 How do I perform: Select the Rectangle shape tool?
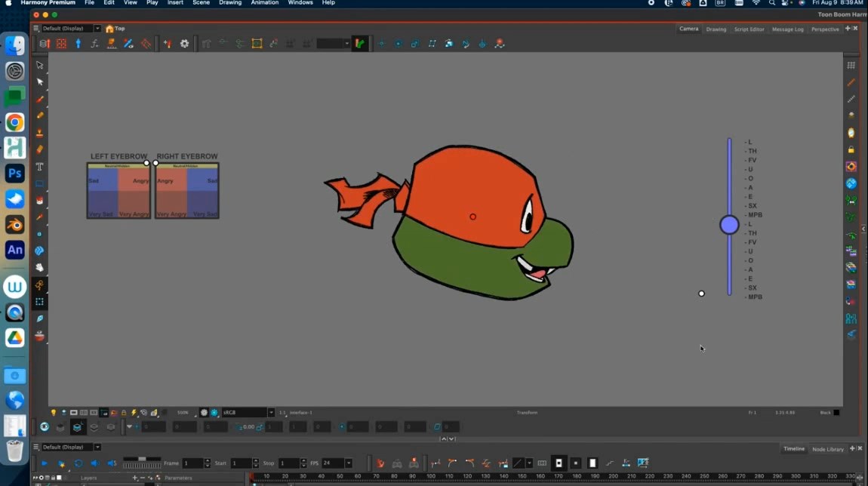pyautogui.click(x=40, y=184)
